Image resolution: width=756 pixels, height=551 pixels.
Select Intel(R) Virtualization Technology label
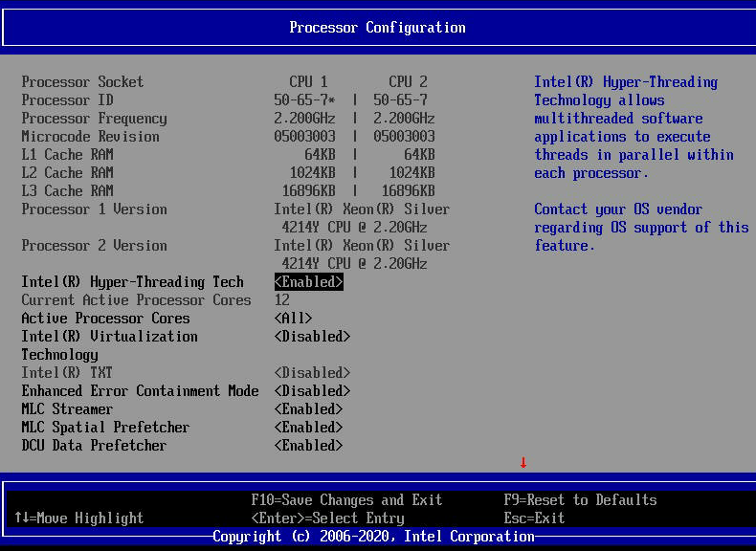tap(109, 345)
